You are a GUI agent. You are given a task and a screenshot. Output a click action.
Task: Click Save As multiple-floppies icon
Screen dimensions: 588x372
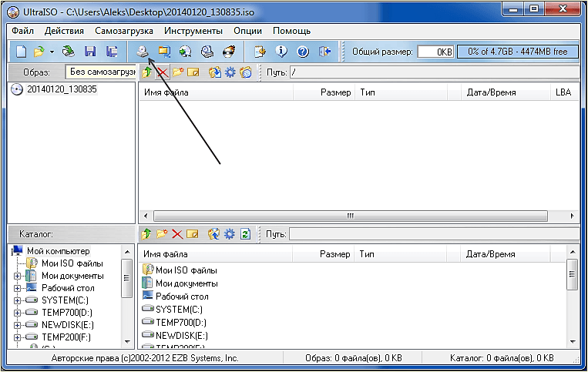click(x=112, y=52)
